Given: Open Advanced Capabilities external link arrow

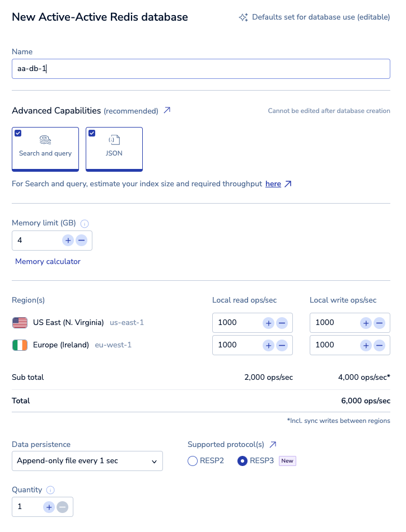Looking at the screenshot, I should [x=167, y=110].
